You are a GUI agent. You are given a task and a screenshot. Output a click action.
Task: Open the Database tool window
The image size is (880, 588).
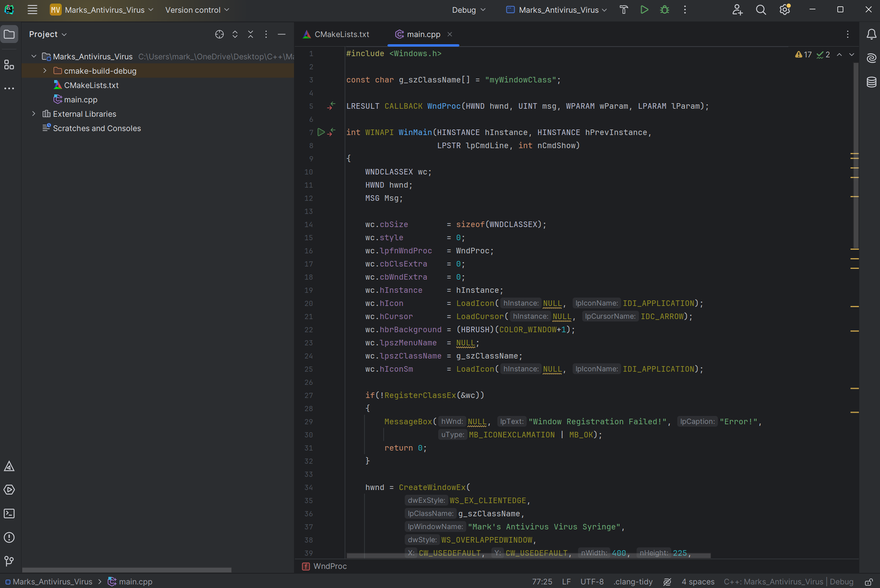pyautogui.click(x=871, y=82)
